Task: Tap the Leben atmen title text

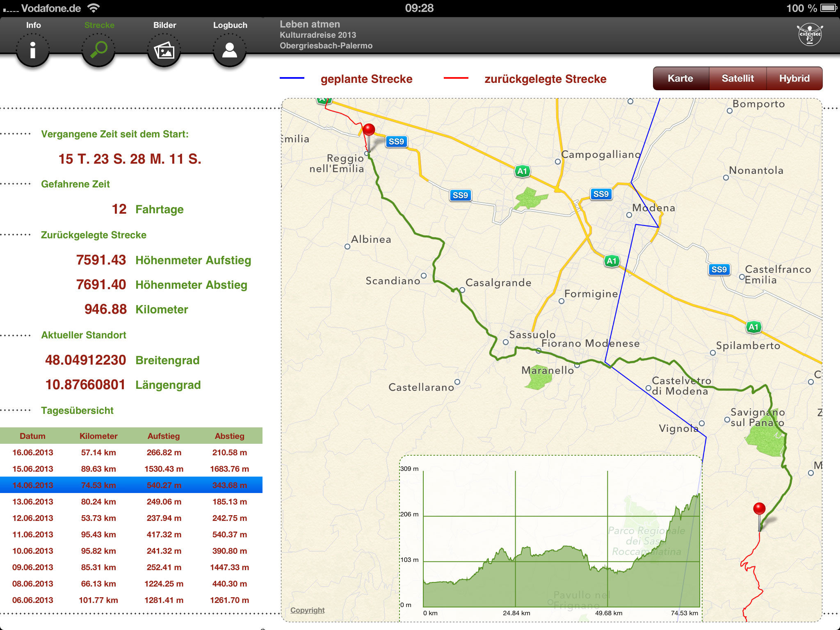Action: pyautogui.click(x=310, y=24)
